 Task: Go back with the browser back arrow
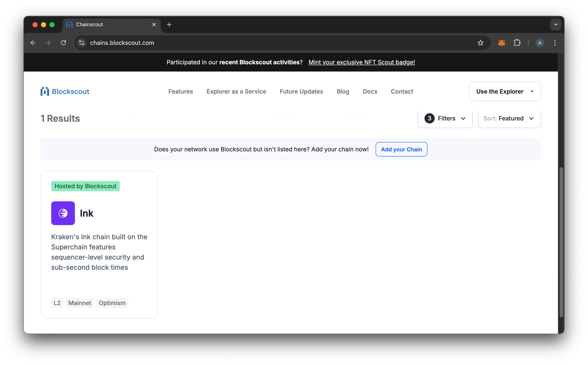[33, 43]
